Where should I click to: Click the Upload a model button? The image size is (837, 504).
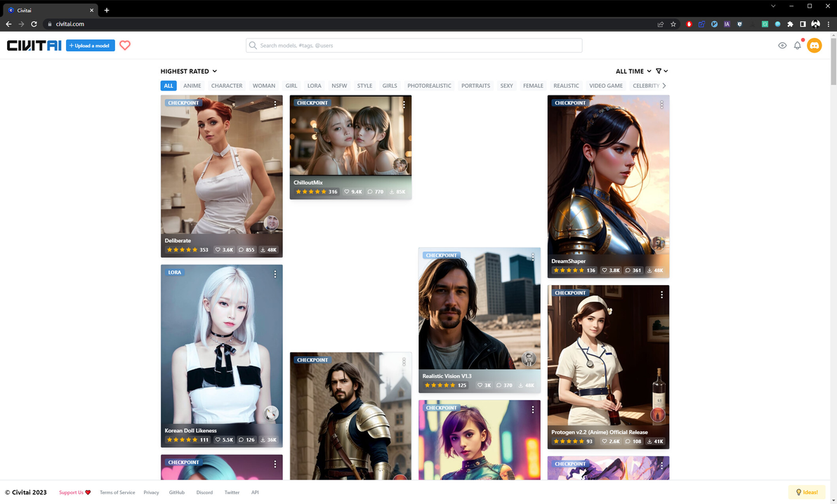click(x=90, y=46)
